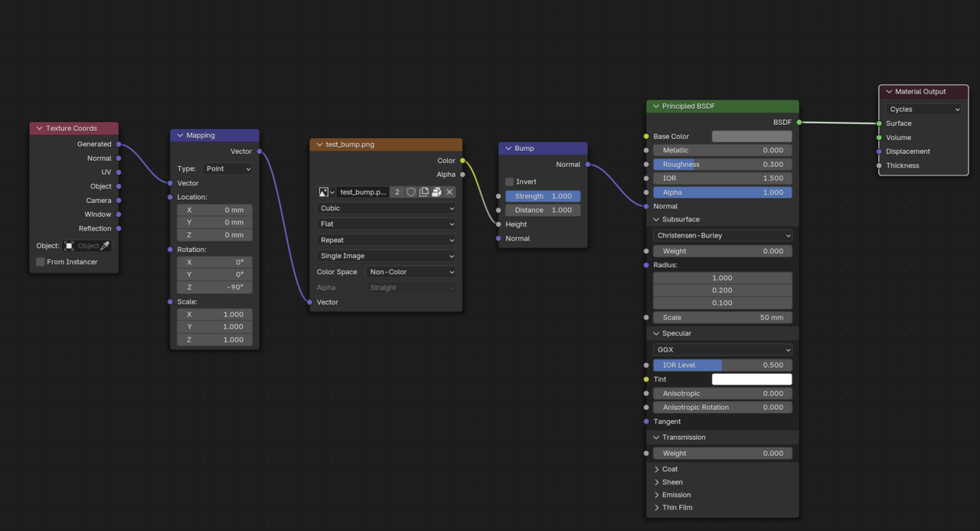The width and height of the screenshot is (980, 531).
Task: Click the object data icon in the Object field
Action: pos(69,246)
